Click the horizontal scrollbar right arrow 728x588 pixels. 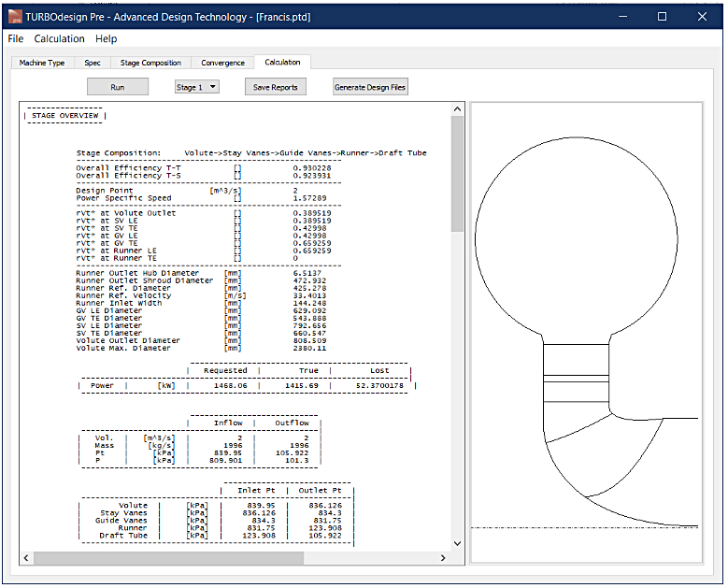(443, 558)
